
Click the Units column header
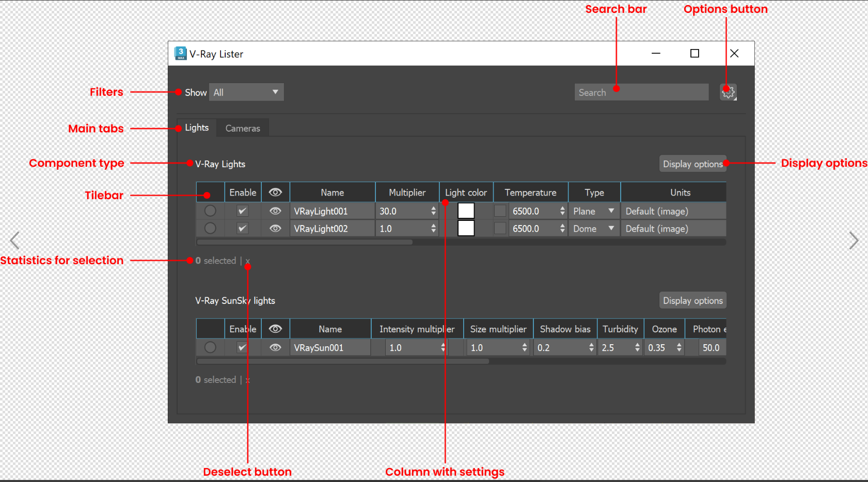673,192
